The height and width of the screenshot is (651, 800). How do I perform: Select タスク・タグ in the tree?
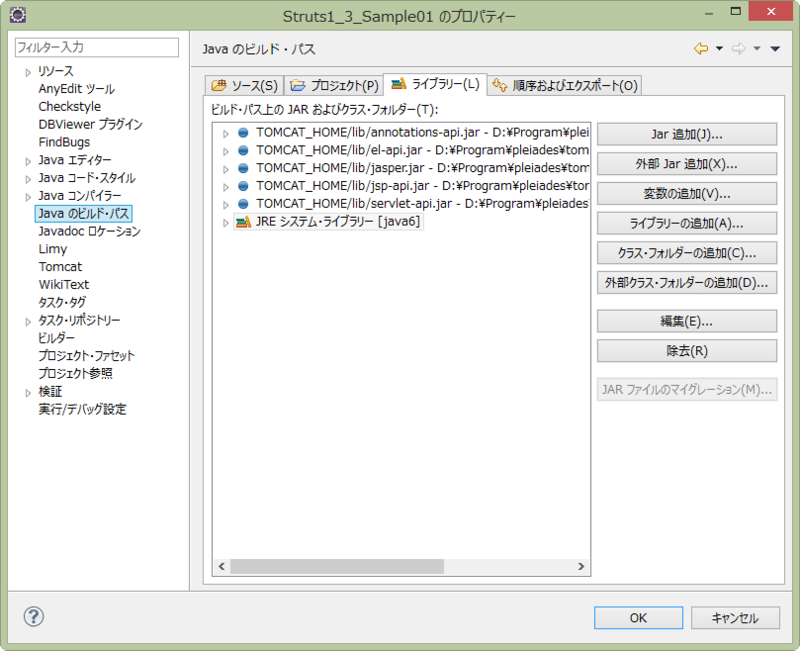[x=62, y=303]
